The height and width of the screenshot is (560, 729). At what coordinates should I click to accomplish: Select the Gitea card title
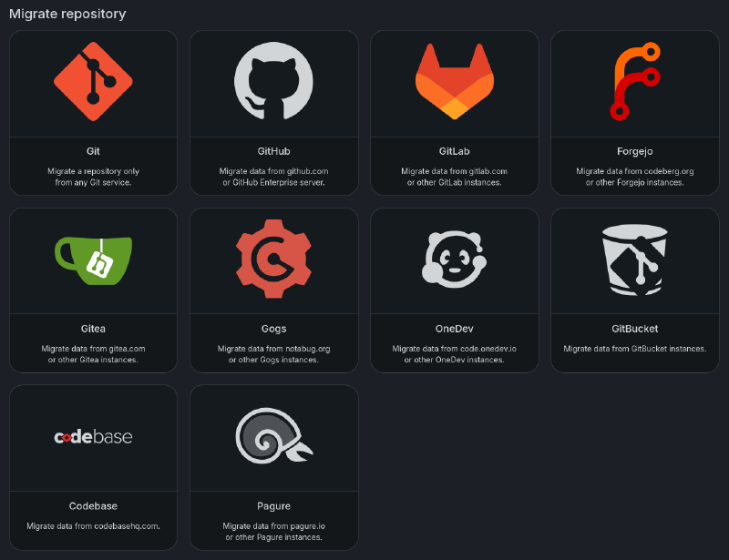(93, 329)
